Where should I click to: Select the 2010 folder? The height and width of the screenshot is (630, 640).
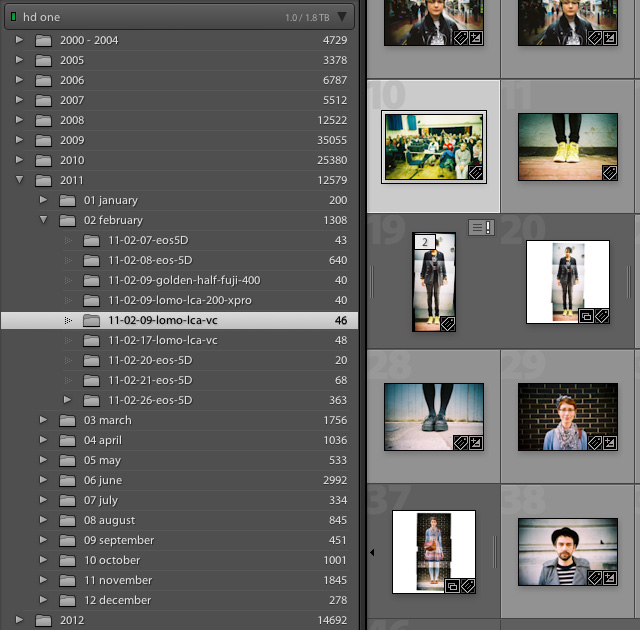pyautogui.click(x=180, y=160)
